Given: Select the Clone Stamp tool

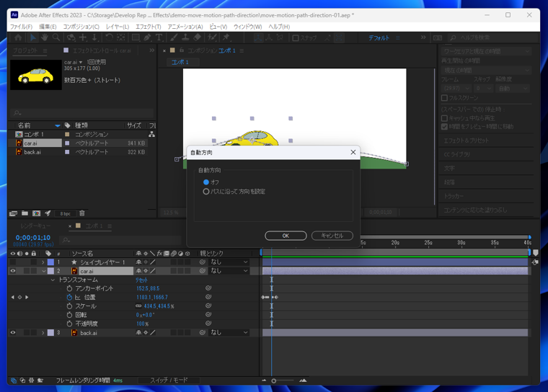Looking at the screenshot, I should click(x=185, y=37).
